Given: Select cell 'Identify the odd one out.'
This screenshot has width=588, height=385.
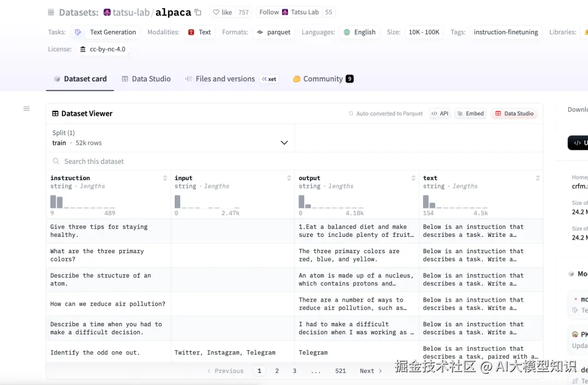Looking at the screenshot, I should (108, 352).
